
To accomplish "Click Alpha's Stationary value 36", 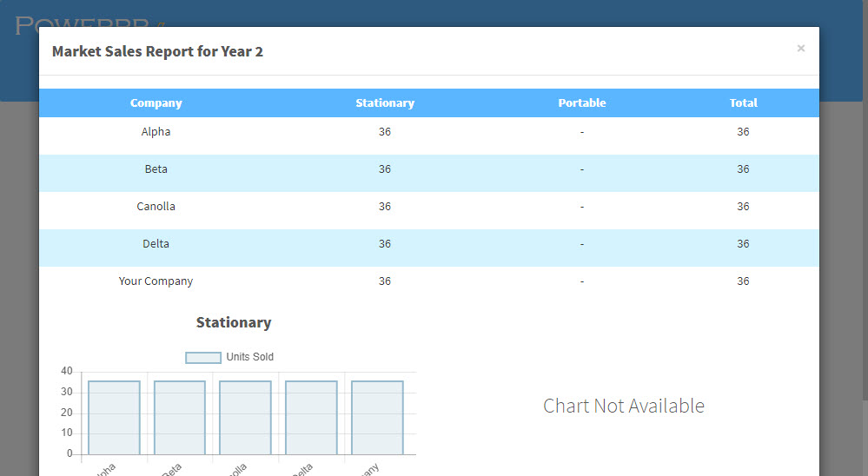I will (385, 132).
